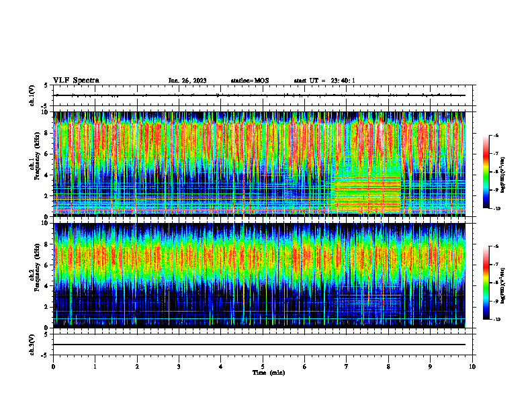
Task: Select ch.1 frequency axis "8" tick label
Action: 46,133
